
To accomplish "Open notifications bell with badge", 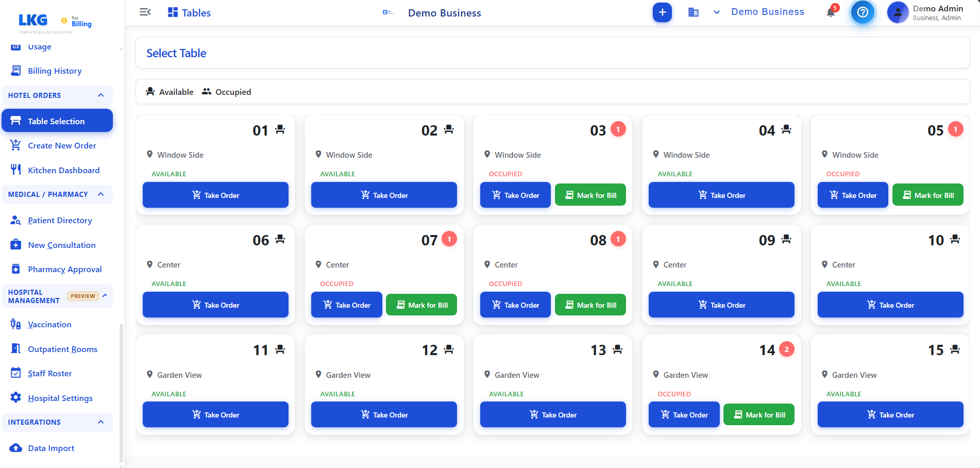I will 831,11.
